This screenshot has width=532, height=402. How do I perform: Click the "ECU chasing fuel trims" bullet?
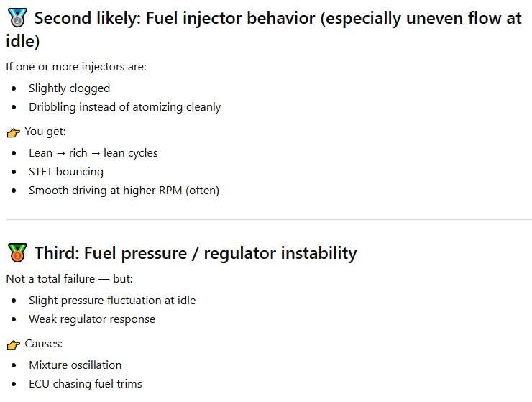pyautogui.click(x=86, y=384)
